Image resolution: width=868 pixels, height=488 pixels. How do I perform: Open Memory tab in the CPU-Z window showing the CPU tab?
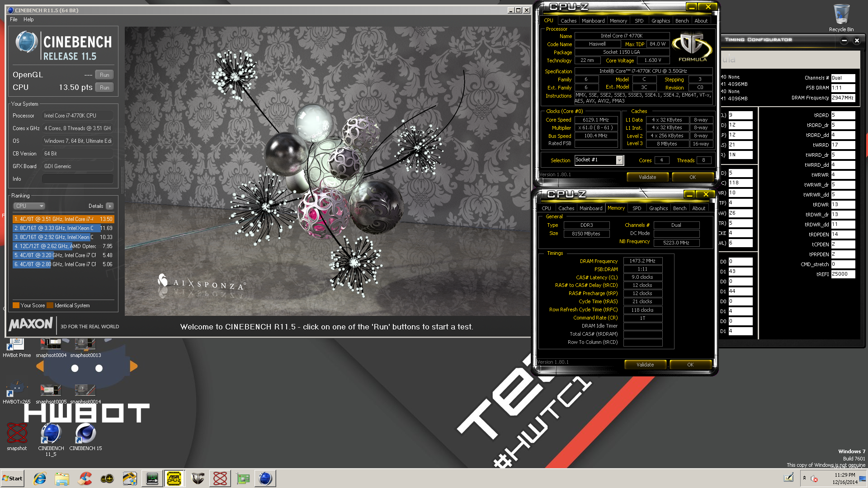[x=618, y=21]
